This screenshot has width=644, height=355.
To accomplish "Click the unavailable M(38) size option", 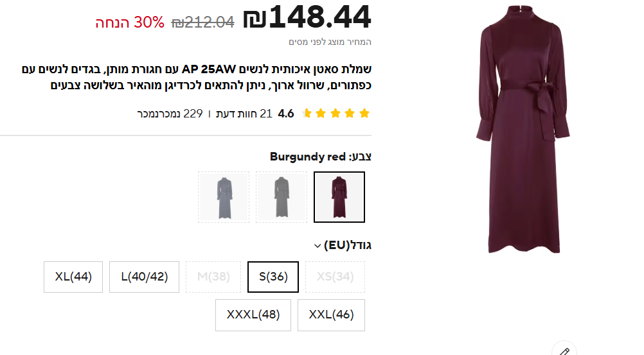I will pos(213,277).
